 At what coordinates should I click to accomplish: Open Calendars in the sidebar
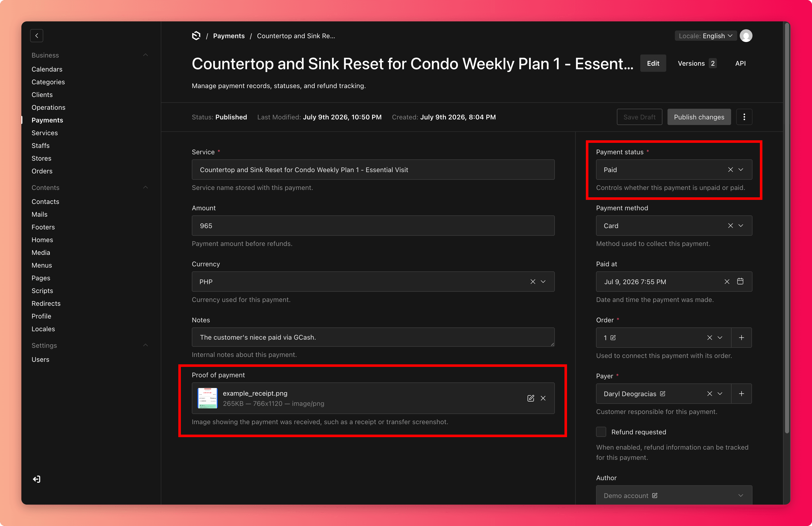point(47,69)
